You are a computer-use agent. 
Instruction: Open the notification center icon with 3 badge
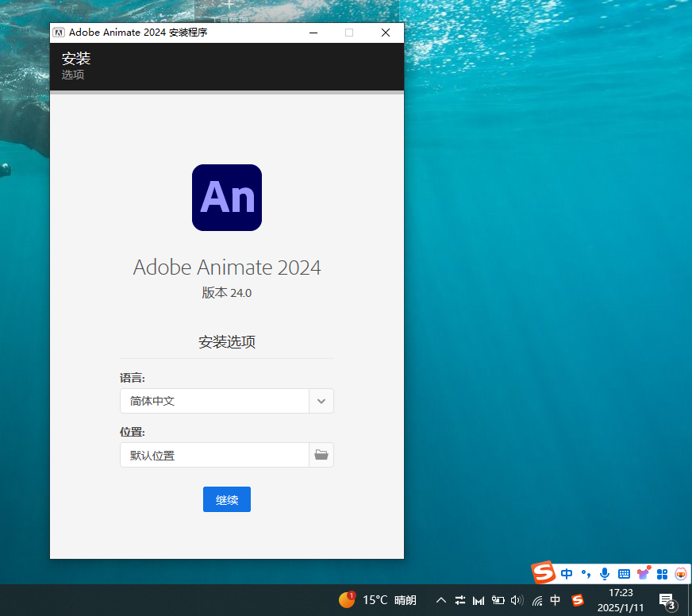pos(667,601)
